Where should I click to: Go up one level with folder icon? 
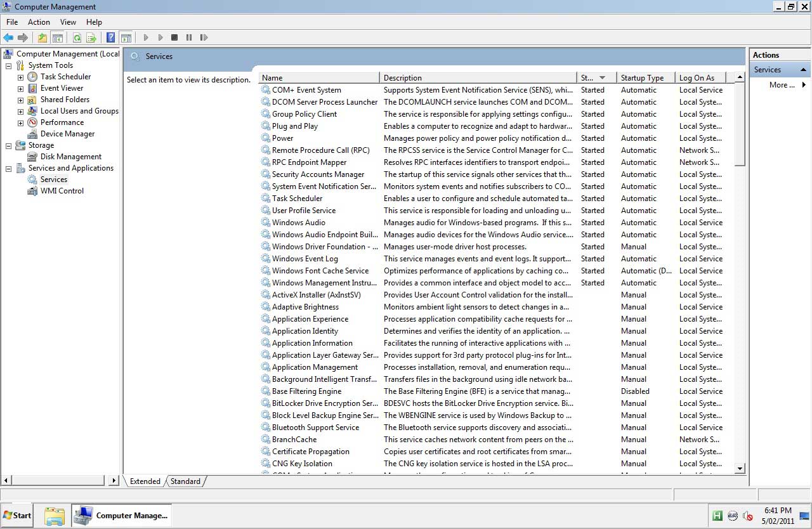click(43, 37)
